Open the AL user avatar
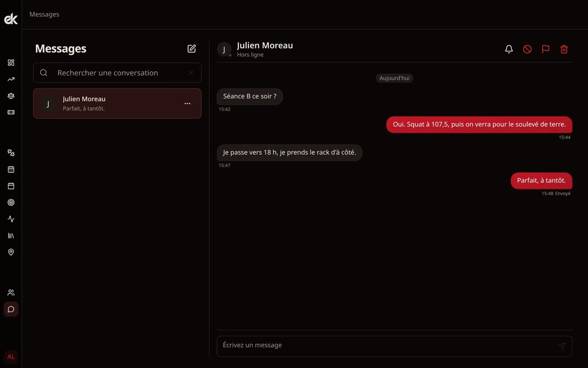The width and height of the screenshot is (588, 368). click(11, 357)
